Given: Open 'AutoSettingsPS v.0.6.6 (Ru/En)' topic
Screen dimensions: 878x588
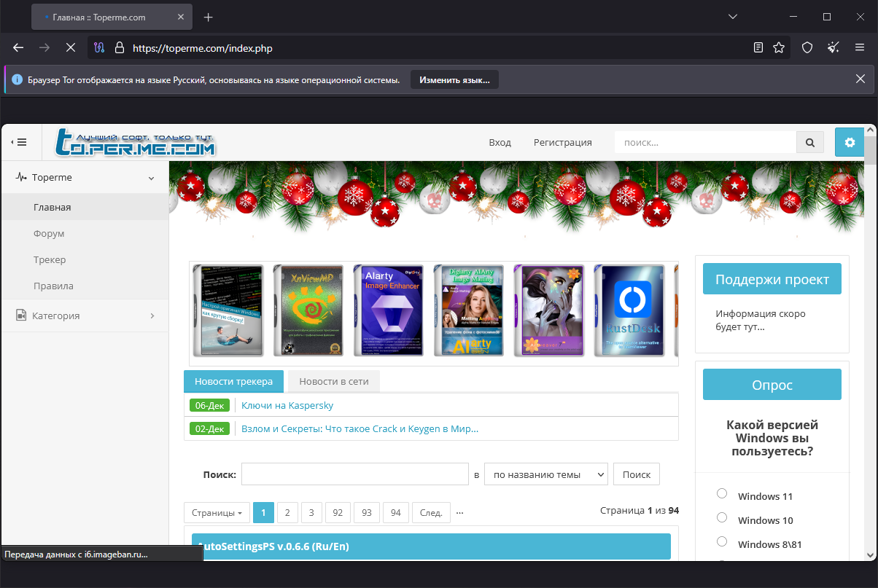Looking at the screenshot, I should point(273,546).
